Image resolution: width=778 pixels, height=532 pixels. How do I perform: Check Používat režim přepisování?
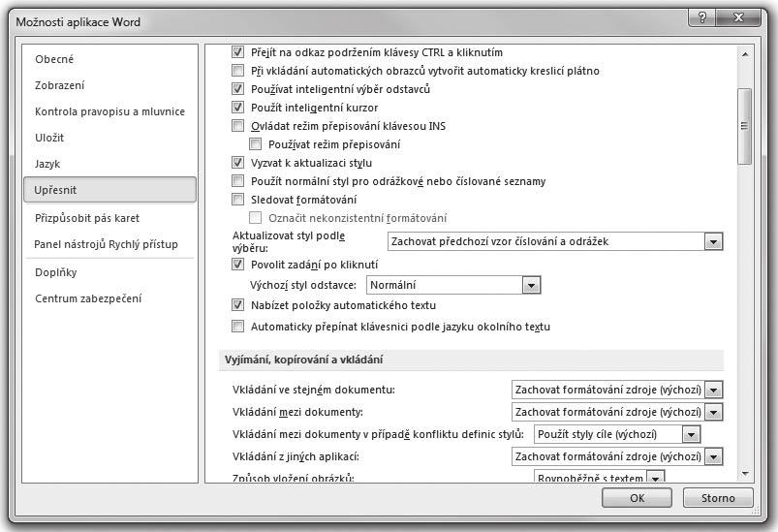(256, 144)
